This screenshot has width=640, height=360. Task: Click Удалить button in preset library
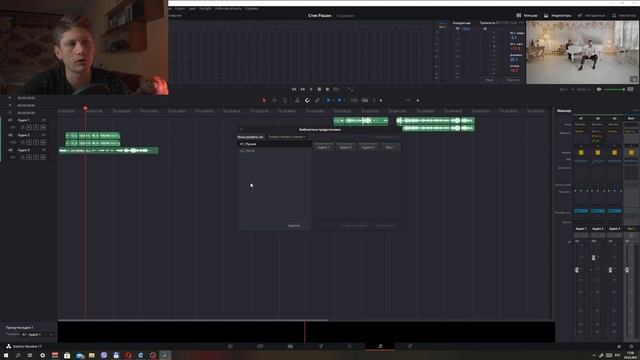[x=294, y=226]
